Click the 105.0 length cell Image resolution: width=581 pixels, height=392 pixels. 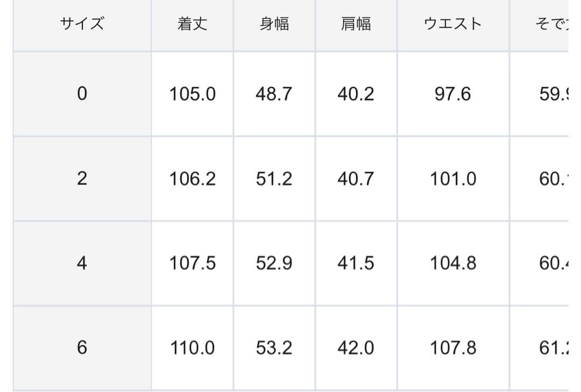click(192, 94)
